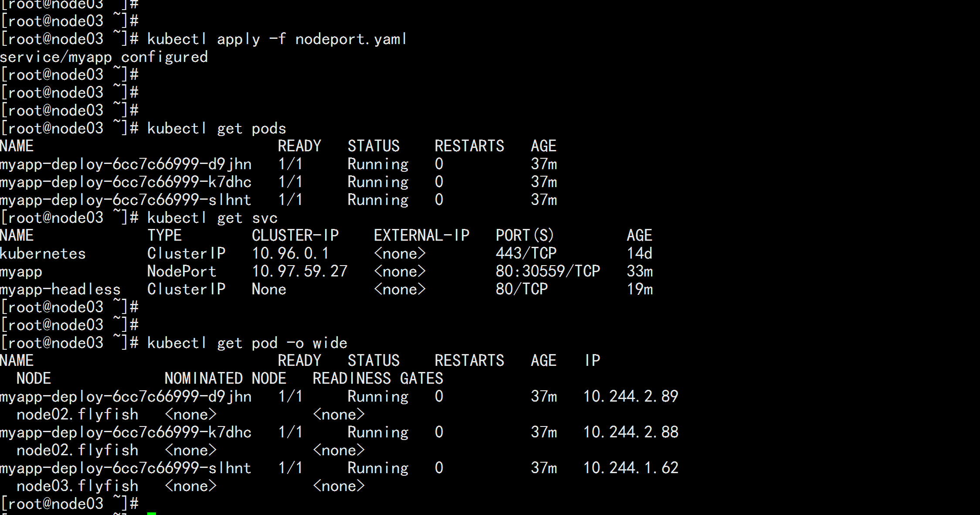The width and height of the screenshot is (980, 515).
Task: Click the NOMINATED NODE header
Action: click(225, 379)
